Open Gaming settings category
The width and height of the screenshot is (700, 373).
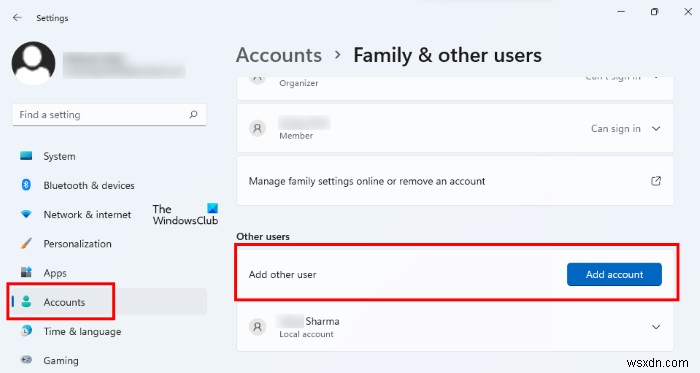[x=61, y=361]
